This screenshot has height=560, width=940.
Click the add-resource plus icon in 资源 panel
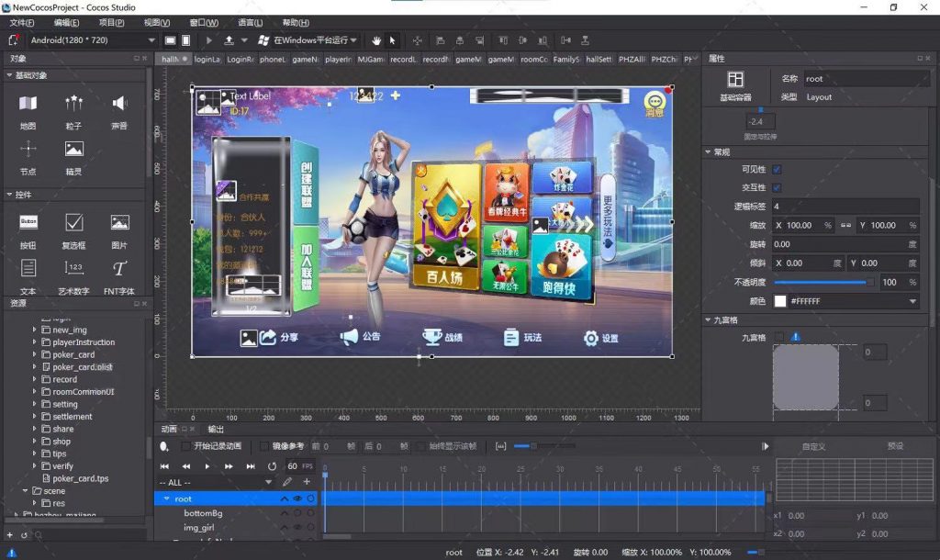point(10,533)
